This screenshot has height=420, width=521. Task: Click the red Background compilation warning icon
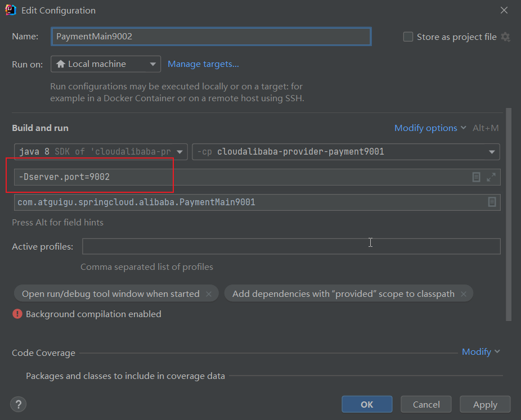tap(17, 314)
